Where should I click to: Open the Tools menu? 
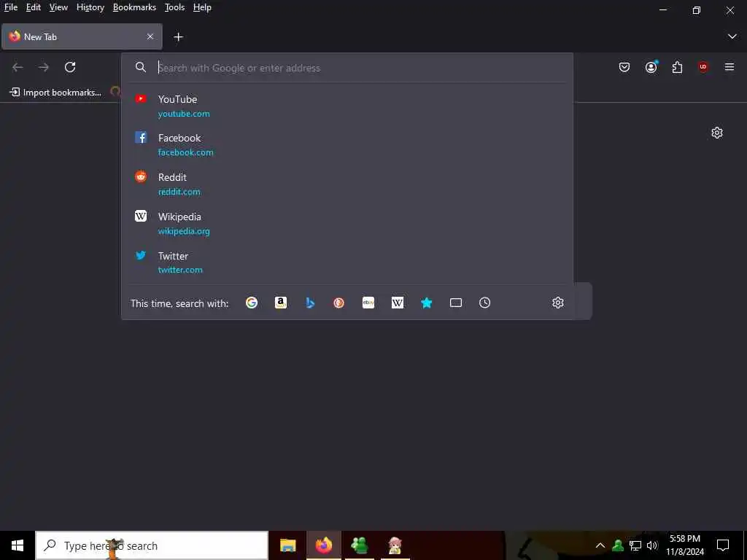(x=175, y=7)
